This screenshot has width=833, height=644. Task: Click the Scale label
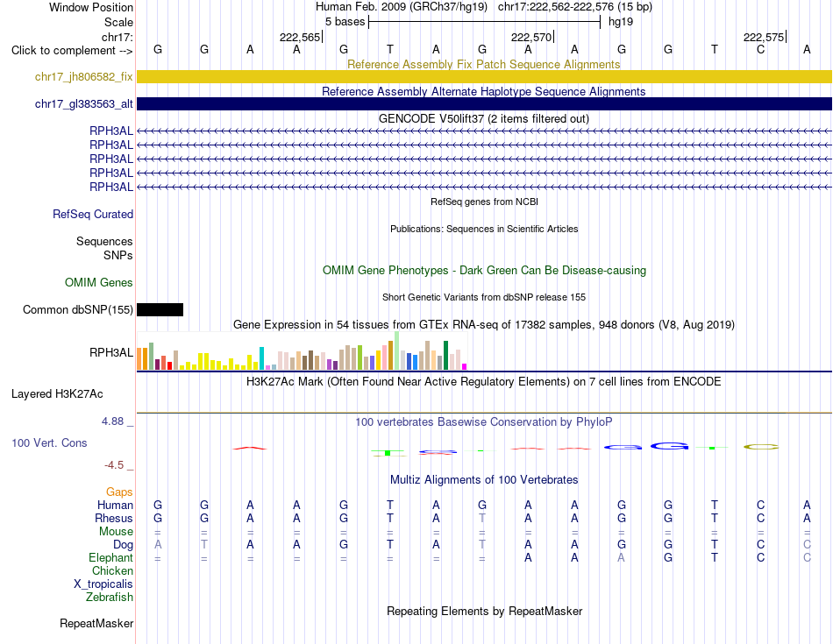(x=118, y=22)
